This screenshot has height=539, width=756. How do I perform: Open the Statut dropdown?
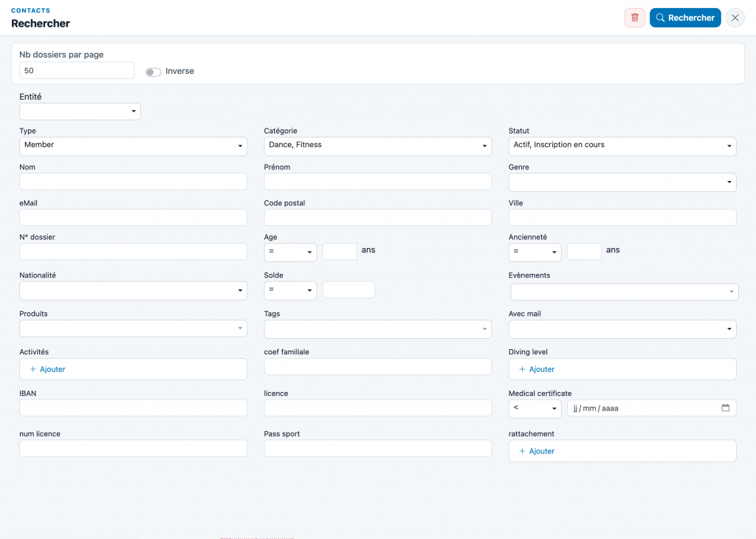coord(622,146)
